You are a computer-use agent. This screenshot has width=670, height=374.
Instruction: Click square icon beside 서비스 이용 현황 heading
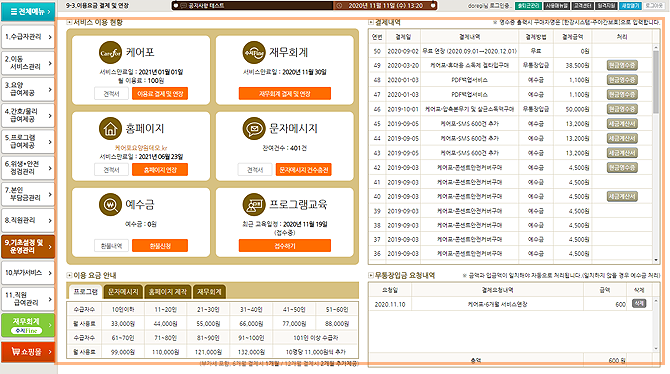point(69,22)
